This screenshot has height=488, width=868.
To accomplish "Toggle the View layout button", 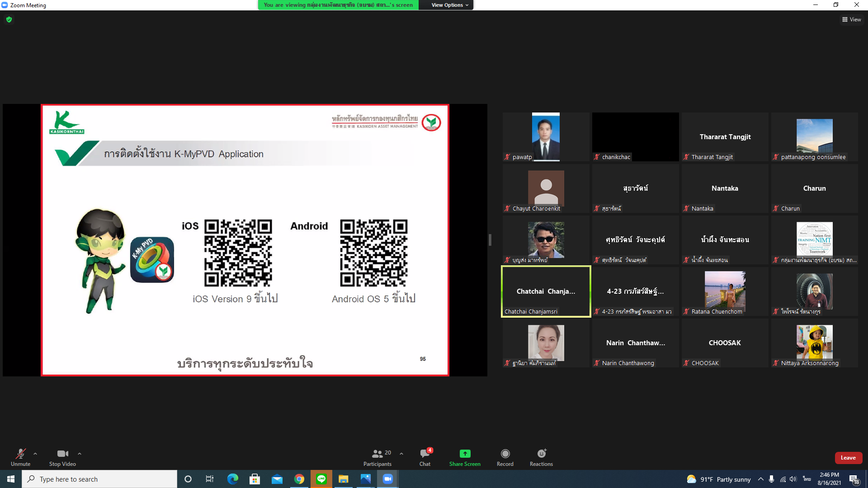I will 851,19.
